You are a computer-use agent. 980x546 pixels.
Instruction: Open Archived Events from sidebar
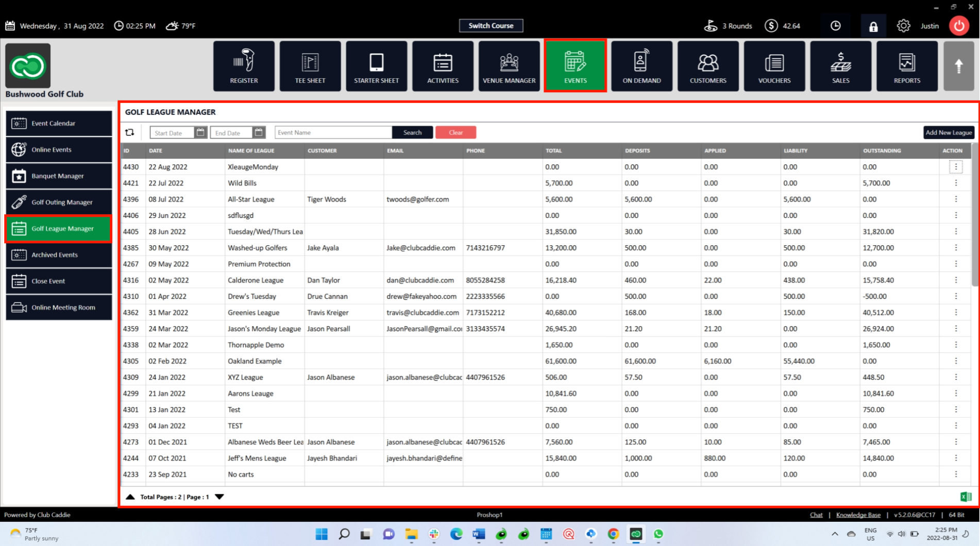(x=59, y=255)
